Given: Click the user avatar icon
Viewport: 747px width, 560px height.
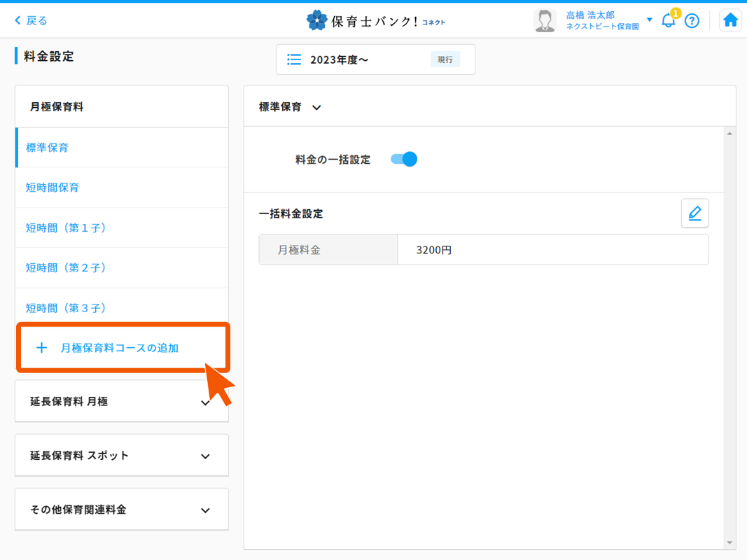Looking at the screenshot, I should [545, 20].
